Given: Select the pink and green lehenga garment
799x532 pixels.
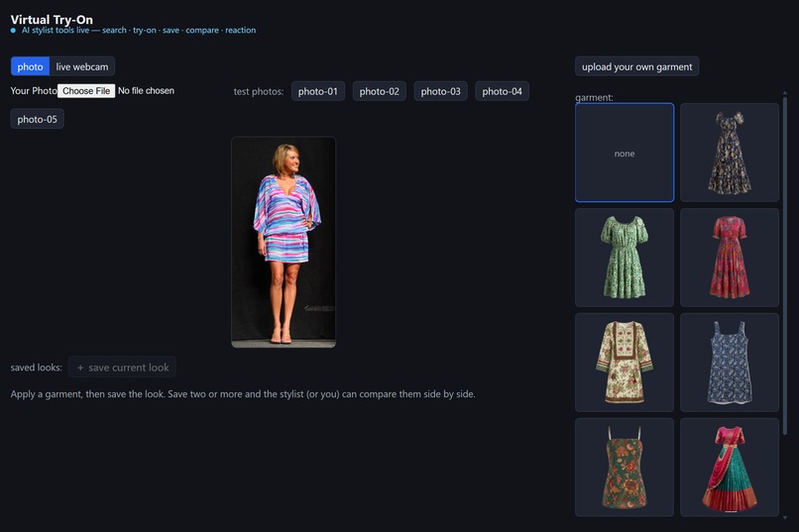Looking at the screenshot, I should [730, 468].
